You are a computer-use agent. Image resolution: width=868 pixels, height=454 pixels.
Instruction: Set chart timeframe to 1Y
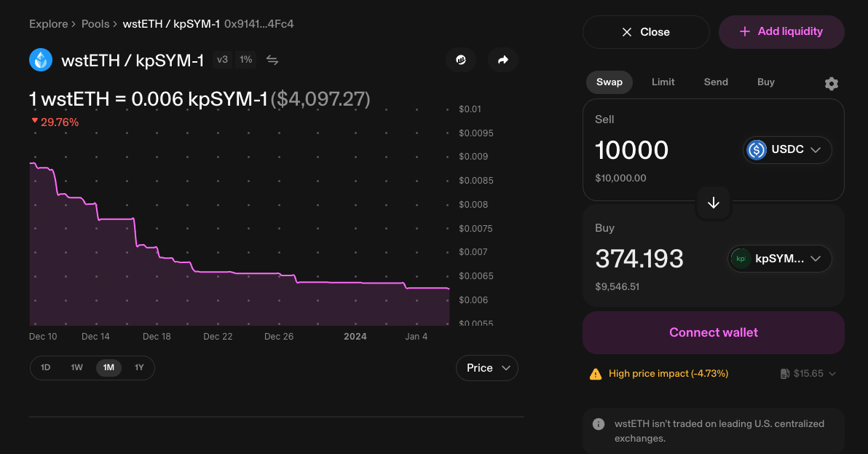pyautogui.click(x=139, y=368)
